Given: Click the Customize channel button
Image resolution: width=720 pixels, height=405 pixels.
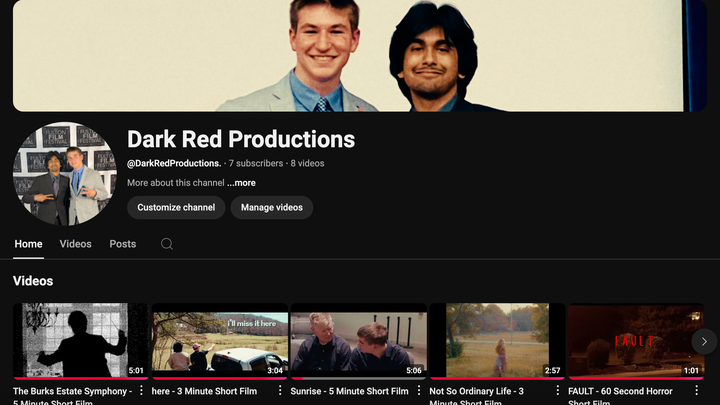Looking at the screenshot, I should 176,207.
